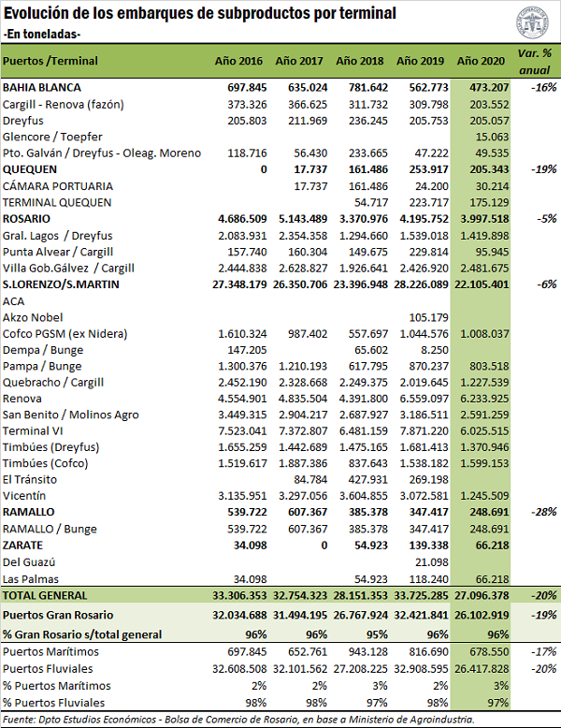Click the -28% variation value for Ramallo
Screen dimensions: 561x728
539,513
